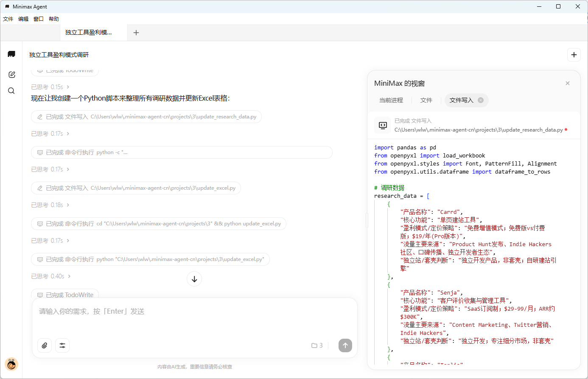Viewport: 588px width, 379px height.
Task: Expand the 已思考 0.15s reasoning details
Action: click(x=49, y=87)
